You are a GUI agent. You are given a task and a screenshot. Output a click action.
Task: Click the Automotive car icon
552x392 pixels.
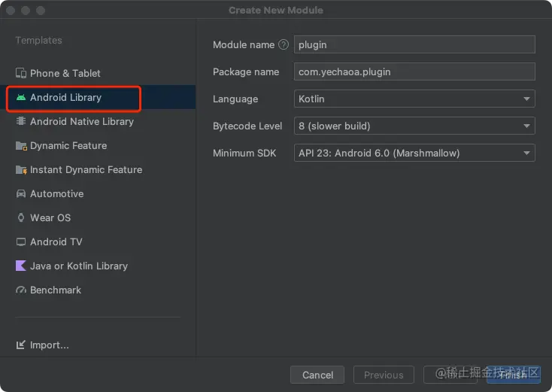coord(21,194)
